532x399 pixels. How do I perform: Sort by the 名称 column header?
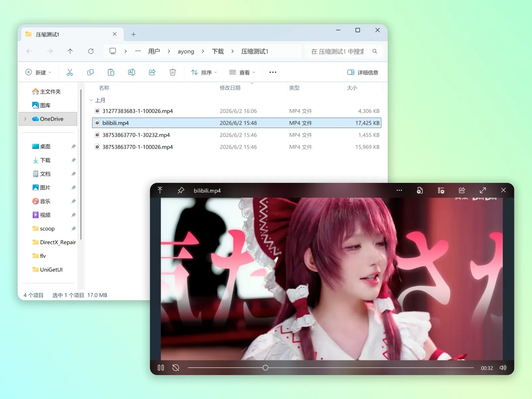[104, 88]
